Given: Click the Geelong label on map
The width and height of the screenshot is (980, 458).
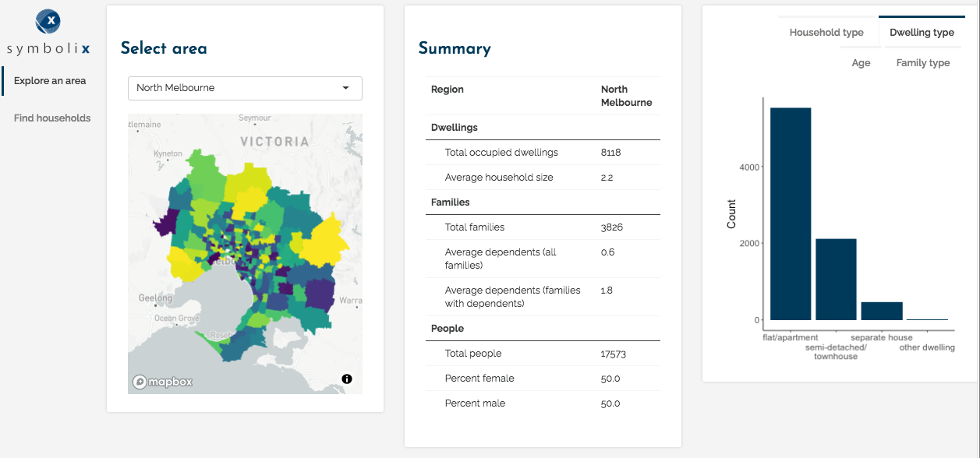Looking at the screenshot, I should tap(155, 298).
